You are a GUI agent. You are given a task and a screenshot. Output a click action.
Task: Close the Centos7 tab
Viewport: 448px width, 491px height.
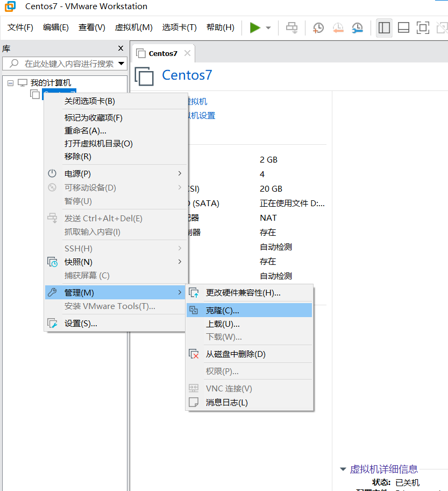click(187, 53)
